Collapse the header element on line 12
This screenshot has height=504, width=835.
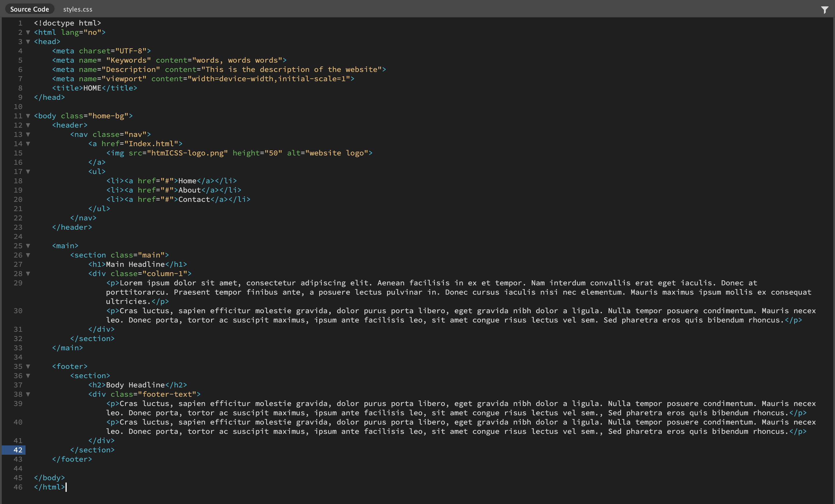coord(28,125)
